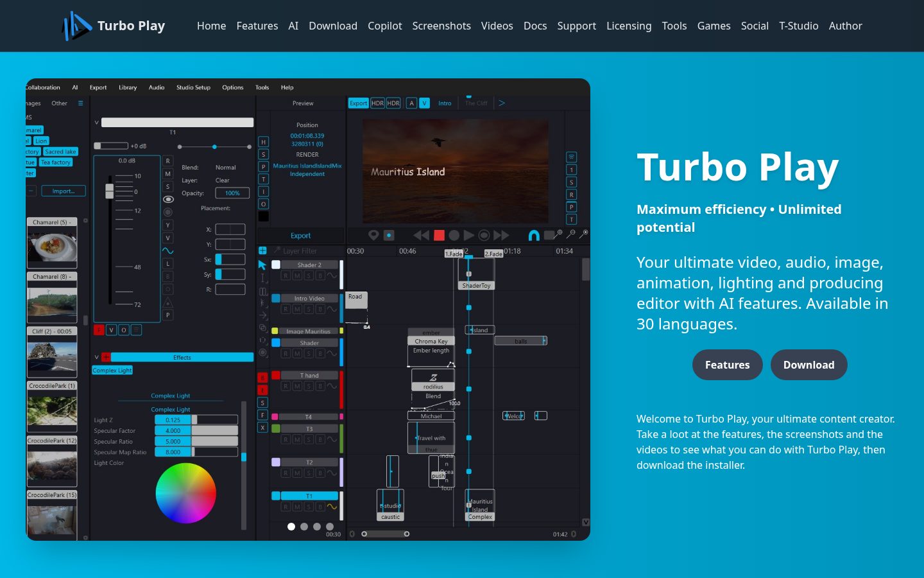This screenshot has height=578, width=924.
Task: Click the snapshot square icon beside marker pin
Action: pos(389,235)
